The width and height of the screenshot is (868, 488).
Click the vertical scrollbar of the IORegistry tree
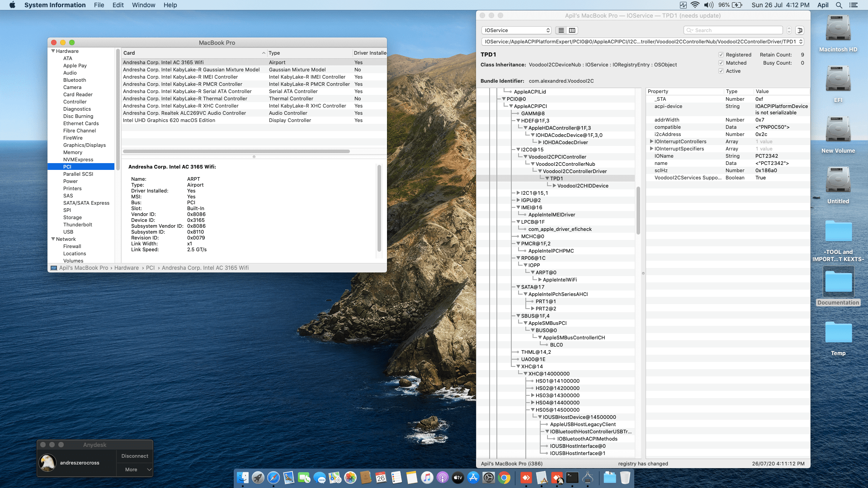[638, 210]
